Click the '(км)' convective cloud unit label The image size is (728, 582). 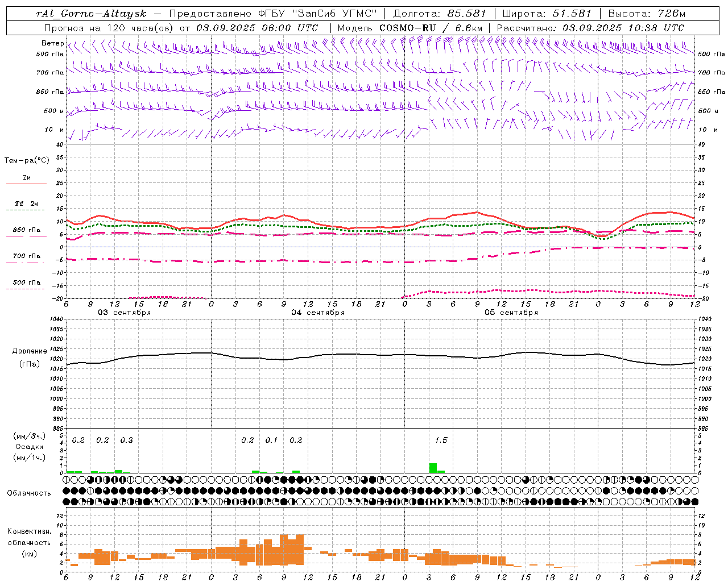click(x=30, y=553)
